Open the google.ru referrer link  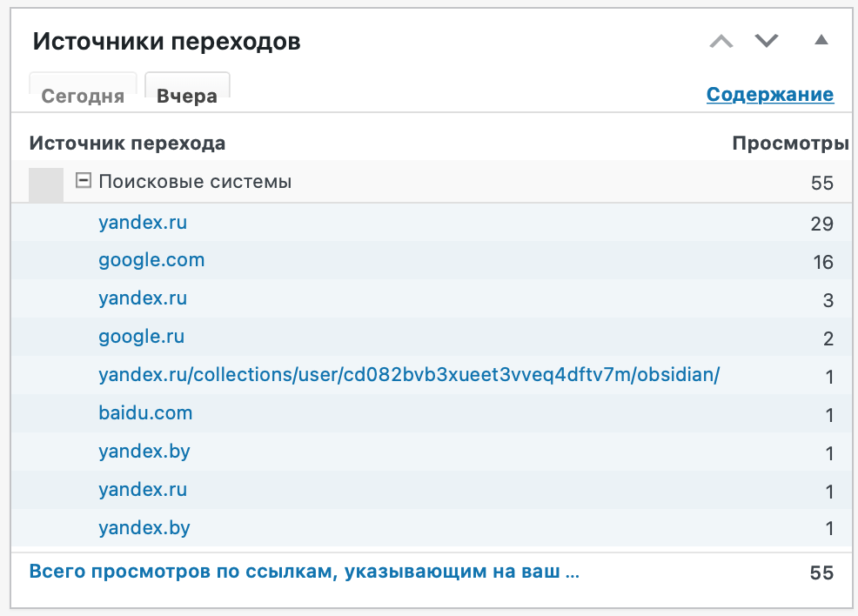pyautogui.click(x=141, y=337)
